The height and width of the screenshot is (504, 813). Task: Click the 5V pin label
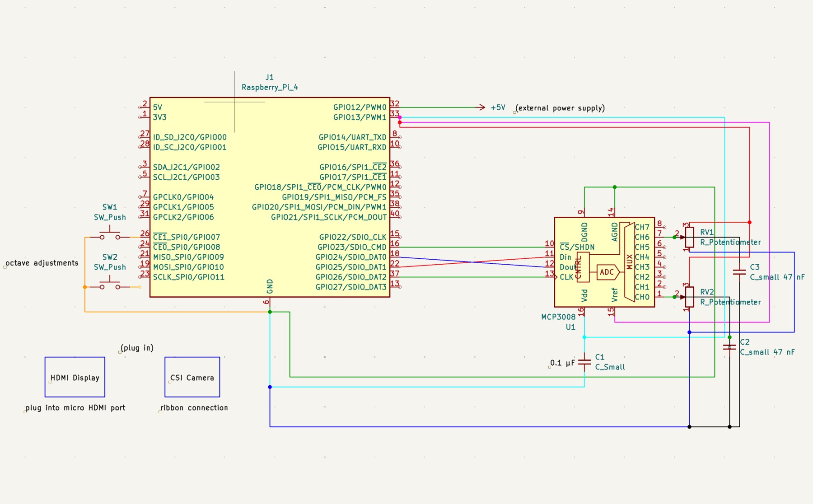tap(157, 107)
